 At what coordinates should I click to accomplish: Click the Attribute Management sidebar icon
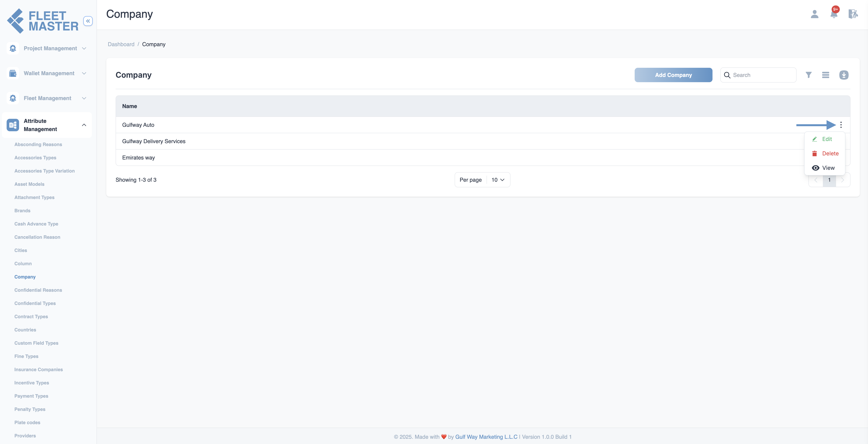click(13, 125)
